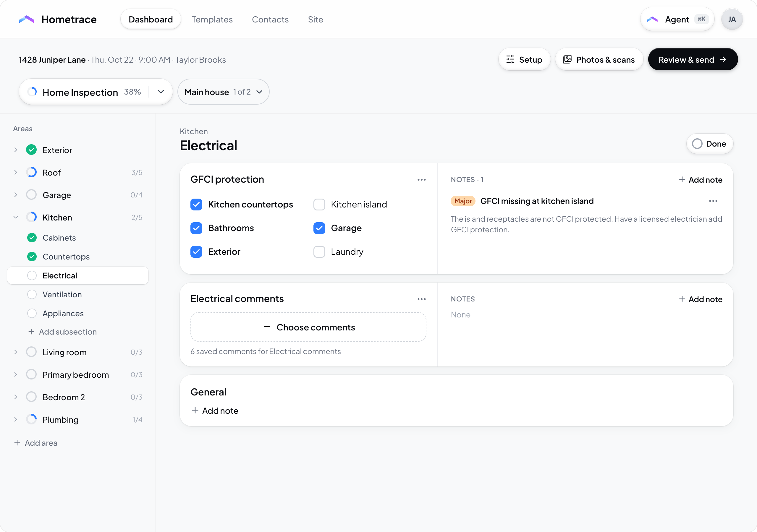
Task: Open the Electrical comments three-dot menu
Action: pyautogui.click(x=421, y=299)
